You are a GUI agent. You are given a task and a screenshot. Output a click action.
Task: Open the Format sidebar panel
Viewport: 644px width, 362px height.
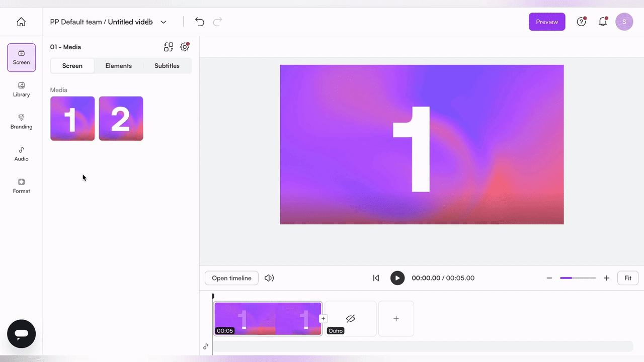click(x=21, y=186)
